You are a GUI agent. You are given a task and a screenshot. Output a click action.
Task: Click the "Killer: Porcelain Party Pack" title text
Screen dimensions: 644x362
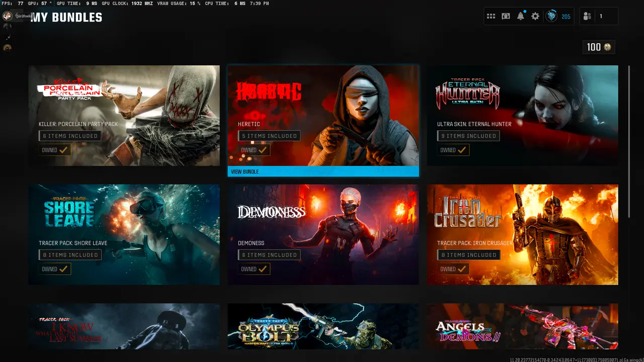[x=78, y=124]
